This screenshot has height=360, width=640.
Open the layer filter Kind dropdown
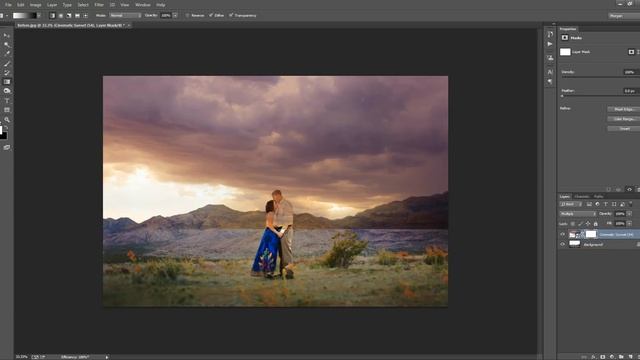pyautogui.click(x=571, y=204)
